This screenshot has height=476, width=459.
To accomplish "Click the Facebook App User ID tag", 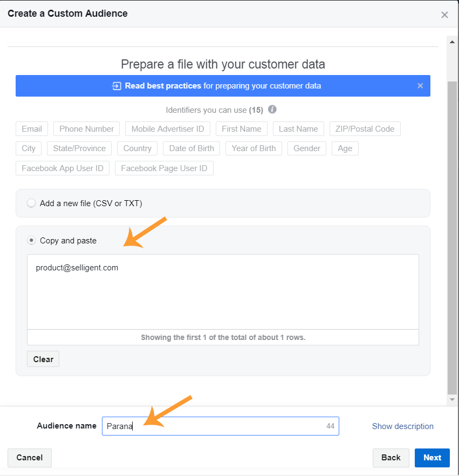I will 63,168.
